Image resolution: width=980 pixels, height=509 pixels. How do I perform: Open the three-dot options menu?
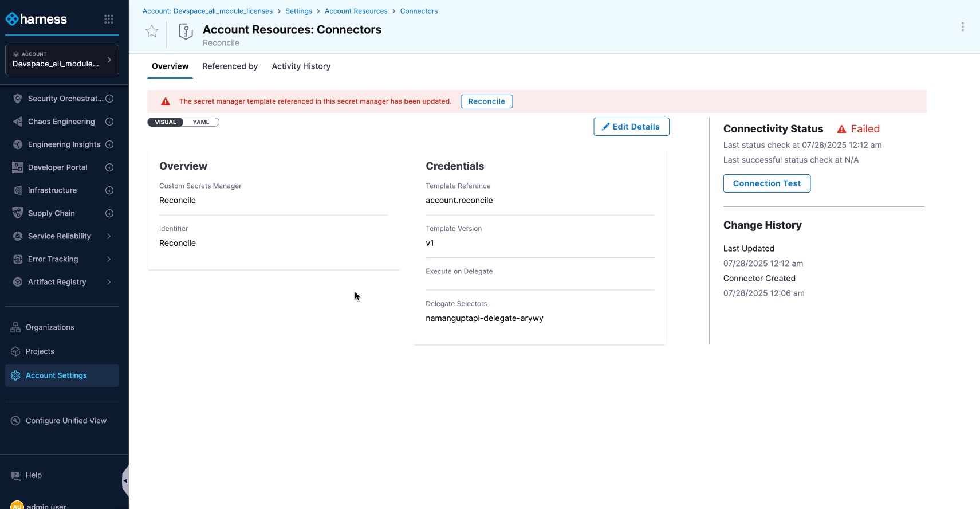pyautogui.click(x=962, y=27)
